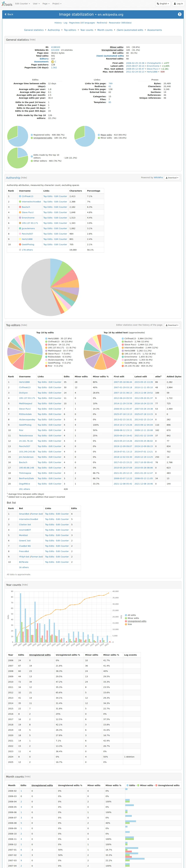Click the color dot beside Steve Pucci in Authorship
The image size is (186, 868).
[20, 212]
